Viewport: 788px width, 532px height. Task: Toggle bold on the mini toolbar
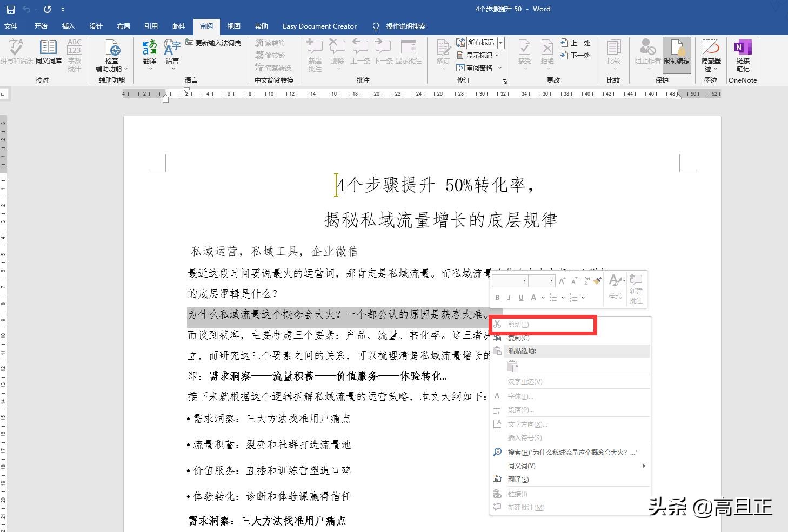(x=497, y=297)
